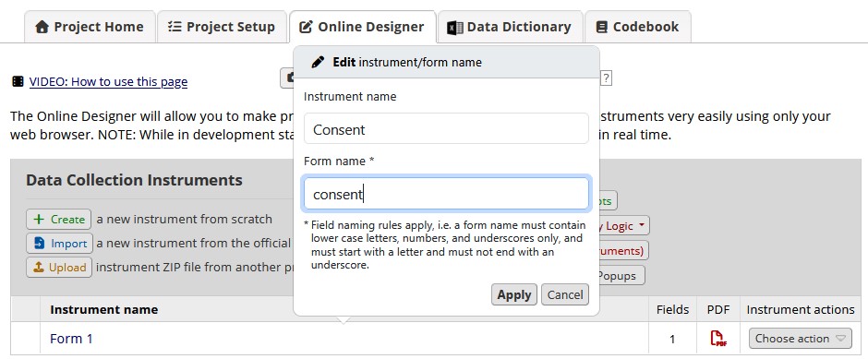This screenshot has height=359, width=868.
Task: Expand the Logic dropdown arrow
Action: tap(642, 225)
